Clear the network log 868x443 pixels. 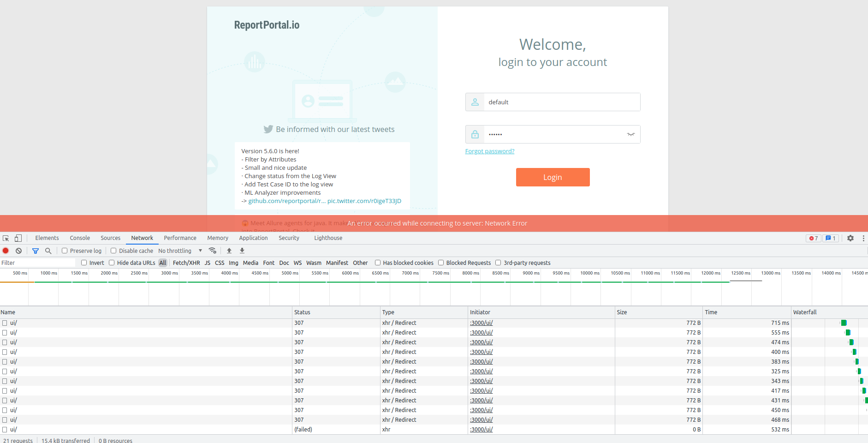click(x=18, y=251)
